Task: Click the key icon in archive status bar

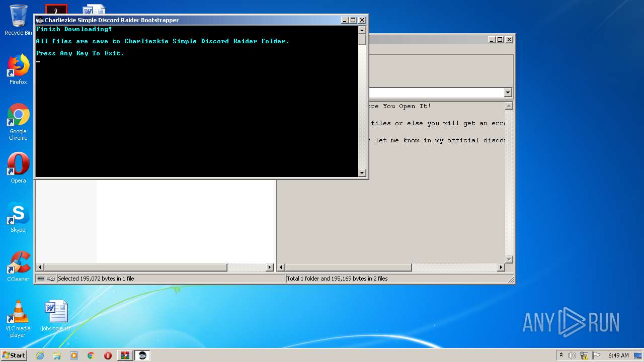Action: [51, 279]
